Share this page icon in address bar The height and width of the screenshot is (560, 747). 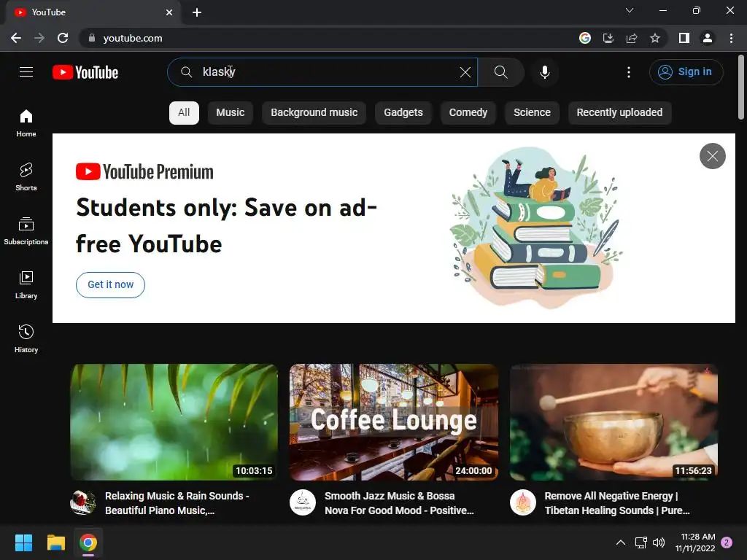(x=632, y=38)
